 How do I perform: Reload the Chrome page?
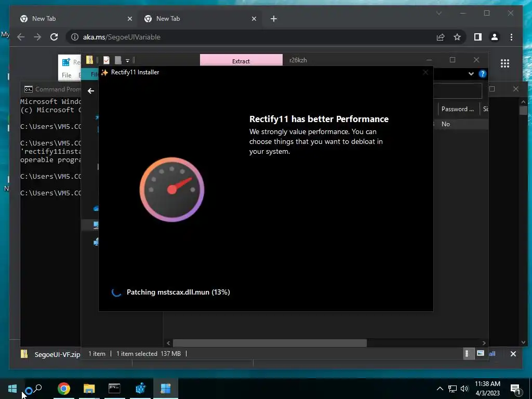(x=54, y=37)
